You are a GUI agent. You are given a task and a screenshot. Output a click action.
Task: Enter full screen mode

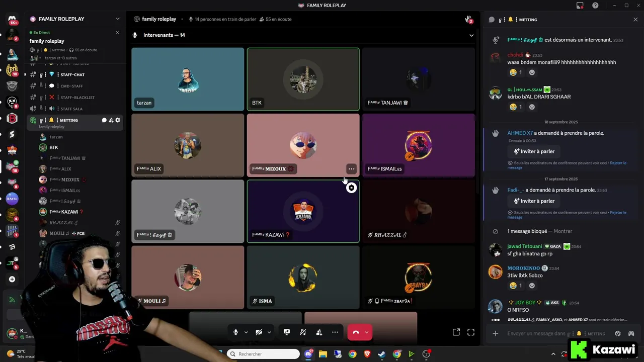click(x=471, y=332)
